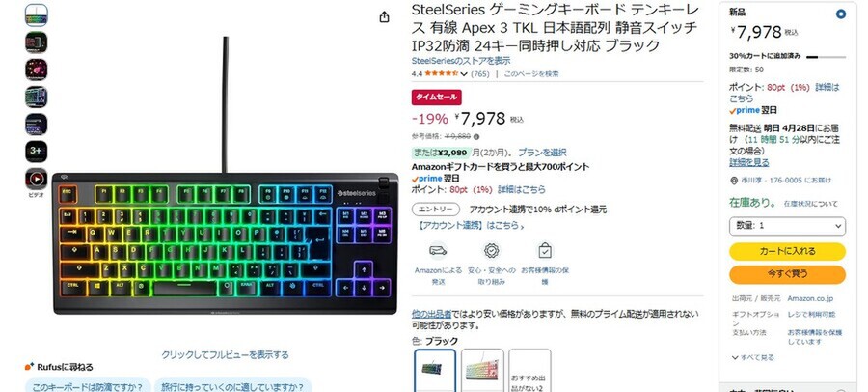Select the first keyboard thumbnail in gallery
Viewport: 868px width, 392px height.
pyautogui.click(x=36, y=15)
